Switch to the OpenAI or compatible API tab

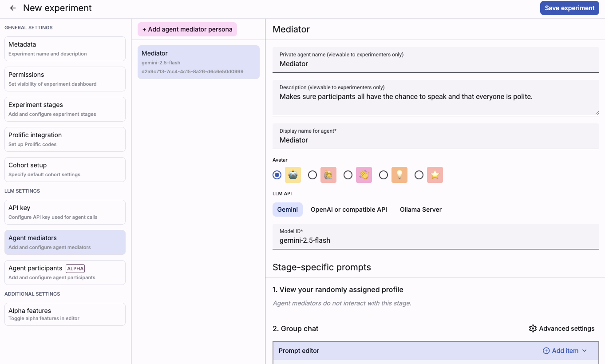click(349, 210)
